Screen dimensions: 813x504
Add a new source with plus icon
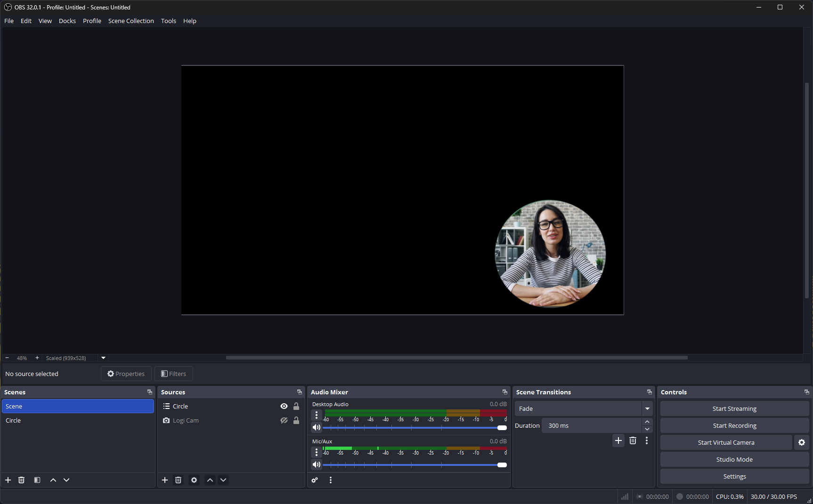[x=165, y=480]
